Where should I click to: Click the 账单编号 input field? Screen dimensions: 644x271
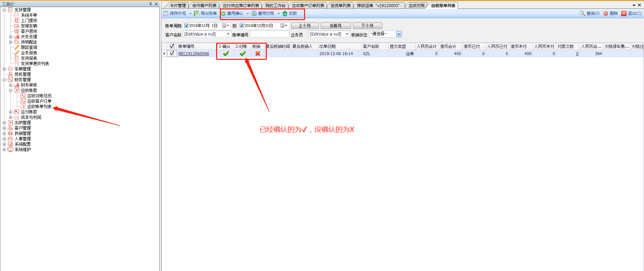[269, 34]
